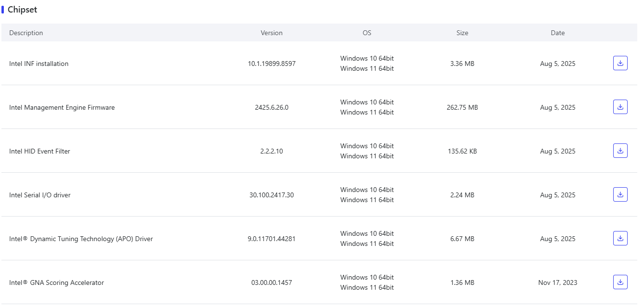Select the text 'Intel HID Event Filter'
The width and height of the screenshot is (644, 308).
pyautogui.click(x=39, y=151)
